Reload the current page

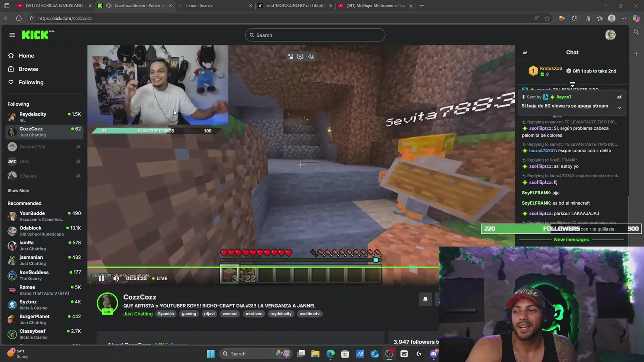click(x=19, y=18)
